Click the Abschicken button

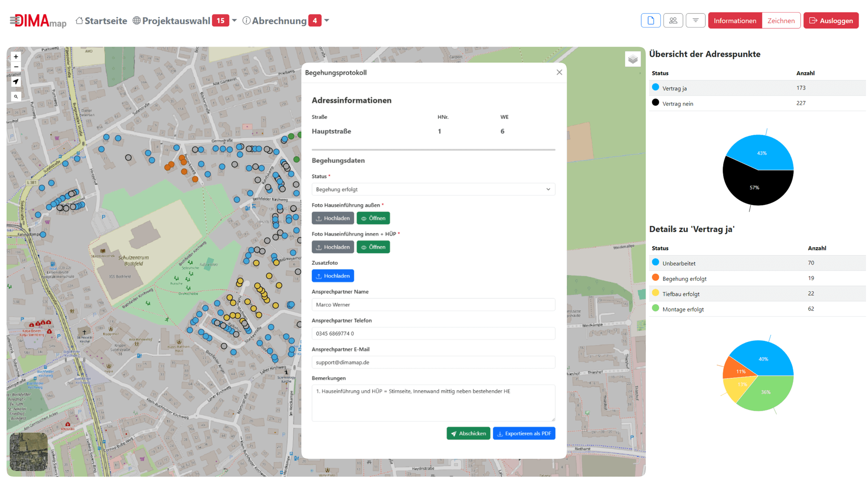(x=468, y=433)
